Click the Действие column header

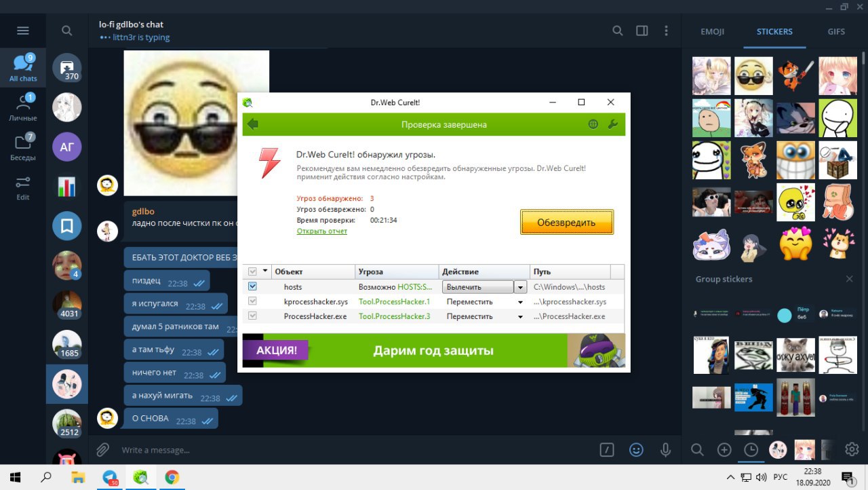(x=484, y=271)
